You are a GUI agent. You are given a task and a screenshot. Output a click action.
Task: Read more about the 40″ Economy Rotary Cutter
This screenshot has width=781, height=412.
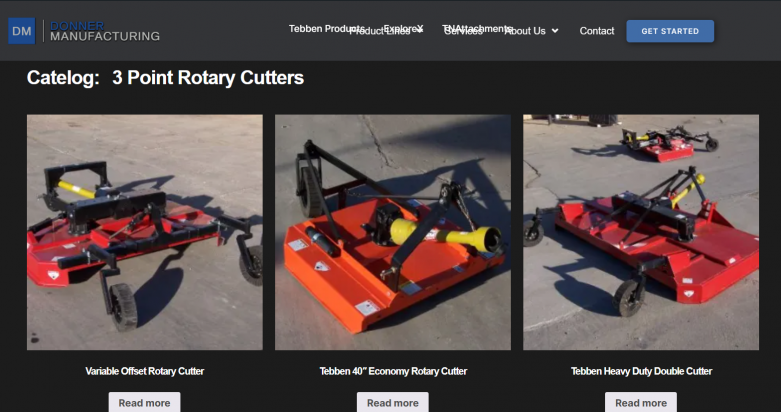(392, 403)
